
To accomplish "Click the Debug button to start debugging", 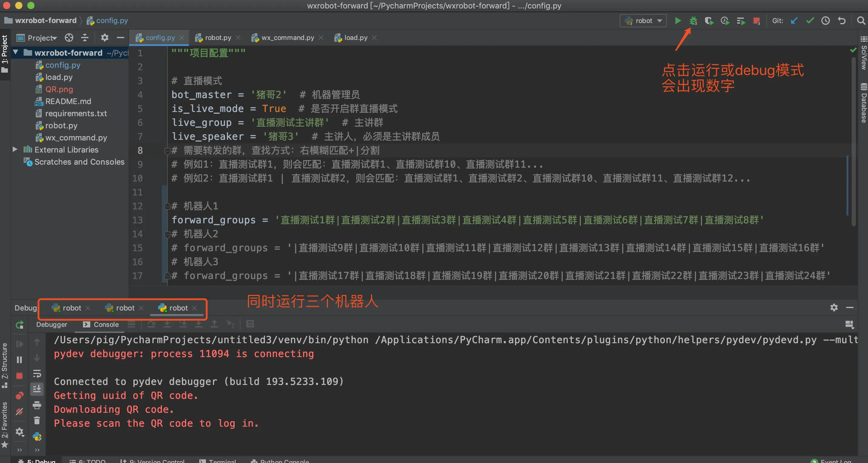I will (693, 21).
